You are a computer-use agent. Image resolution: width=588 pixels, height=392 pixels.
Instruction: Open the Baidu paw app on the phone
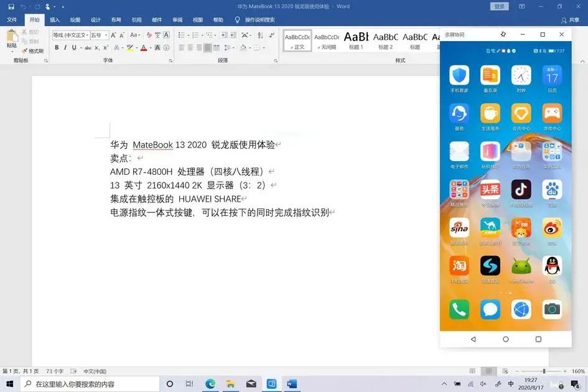pos(552,189)
